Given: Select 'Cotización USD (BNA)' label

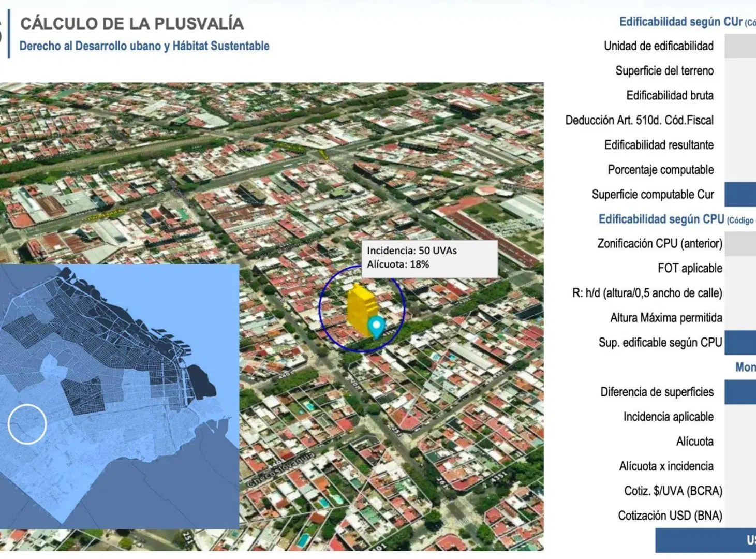Looking at the screenshot, I should coord(670,516).
